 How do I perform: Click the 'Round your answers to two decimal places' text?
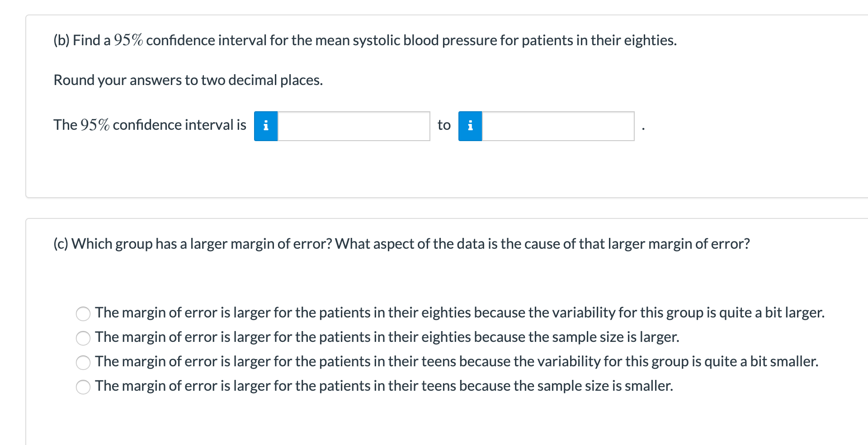pos(188,80)
